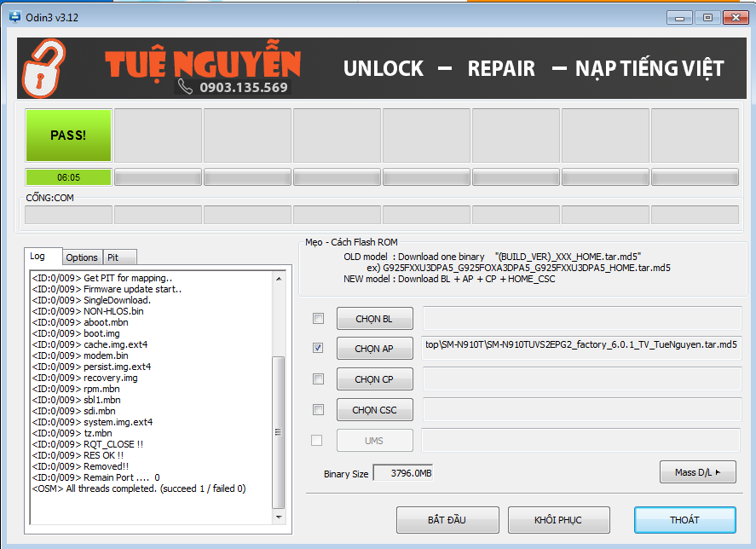
Task: Click log line "boot.img"
Action: [76, 333]
